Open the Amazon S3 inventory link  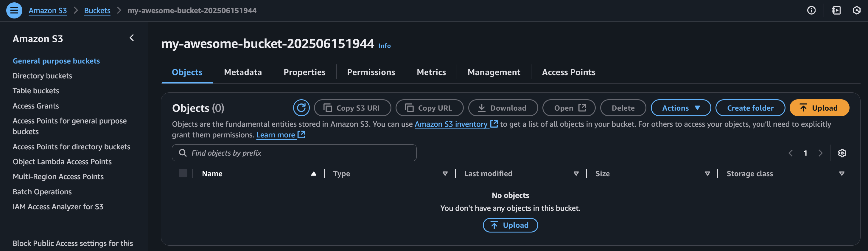[451, 124]
